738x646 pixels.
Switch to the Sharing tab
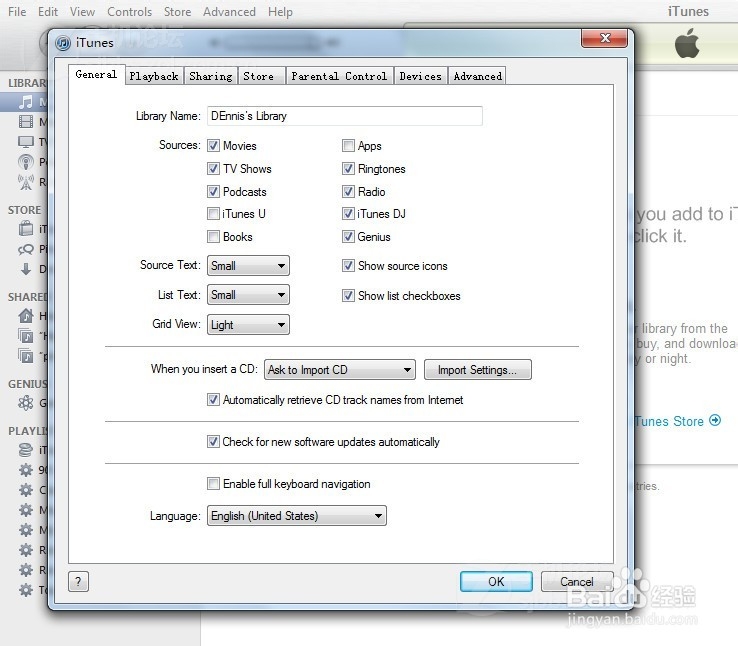coord(211,76)
